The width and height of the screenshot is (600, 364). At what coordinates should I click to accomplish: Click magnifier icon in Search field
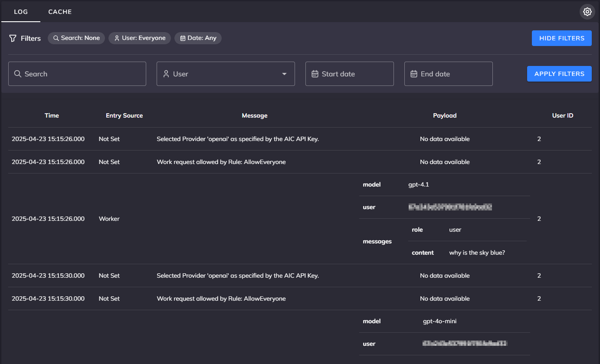click(18, 74)
